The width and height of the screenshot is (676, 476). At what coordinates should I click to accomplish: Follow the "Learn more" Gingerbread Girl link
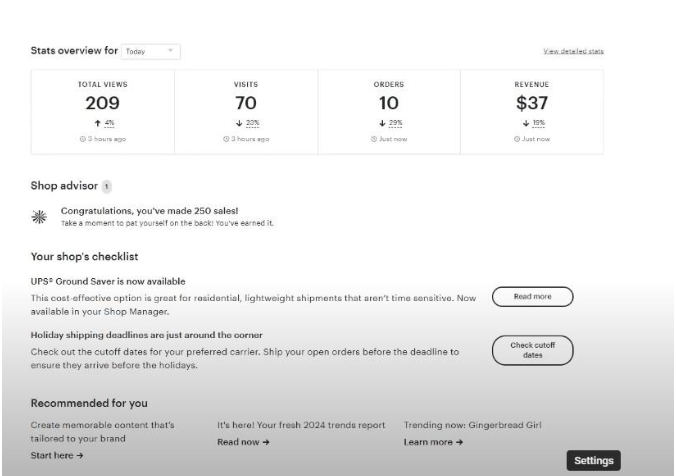(431, 441)
